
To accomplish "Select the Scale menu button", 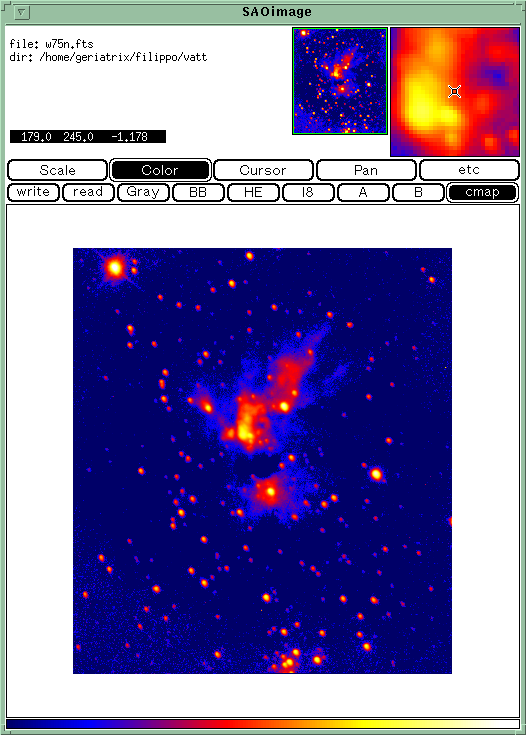I will coord(57,170).
